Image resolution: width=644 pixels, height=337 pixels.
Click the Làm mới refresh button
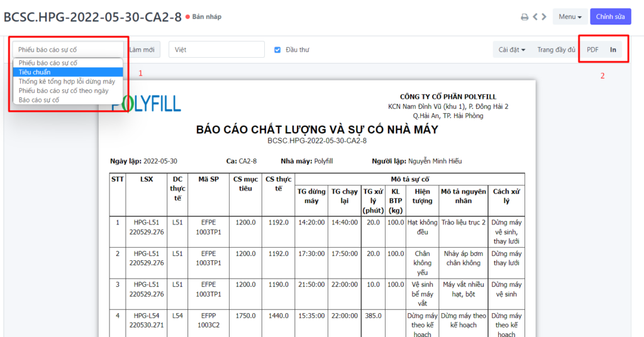tap(143, 50)
